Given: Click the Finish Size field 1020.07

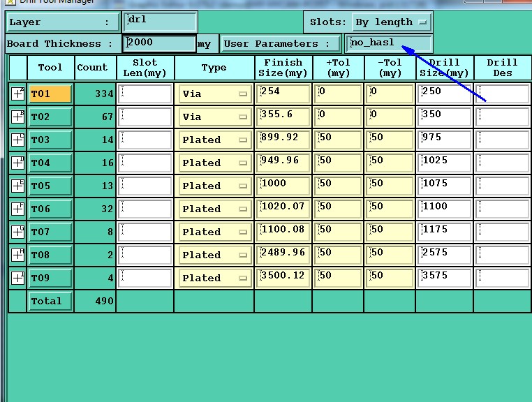Looking at the screenshot, I should pyautogui.click(x=283, y=209).
